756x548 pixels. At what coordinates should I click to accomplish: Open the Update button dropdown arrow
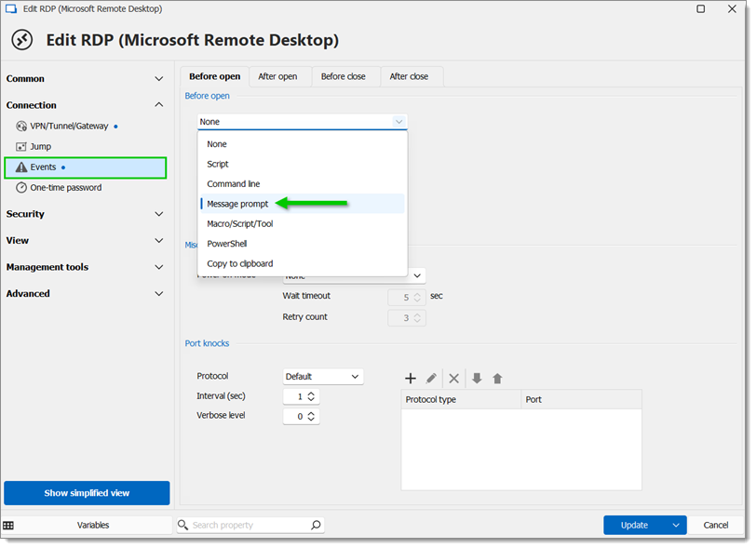[x=676, y=526]
